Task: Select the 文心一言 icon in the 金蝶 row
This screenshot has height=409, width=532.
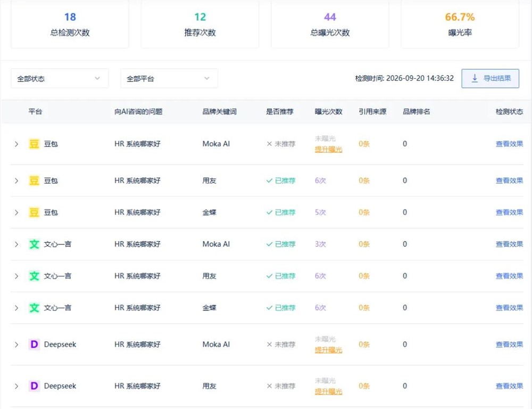Action: point(34,308)
